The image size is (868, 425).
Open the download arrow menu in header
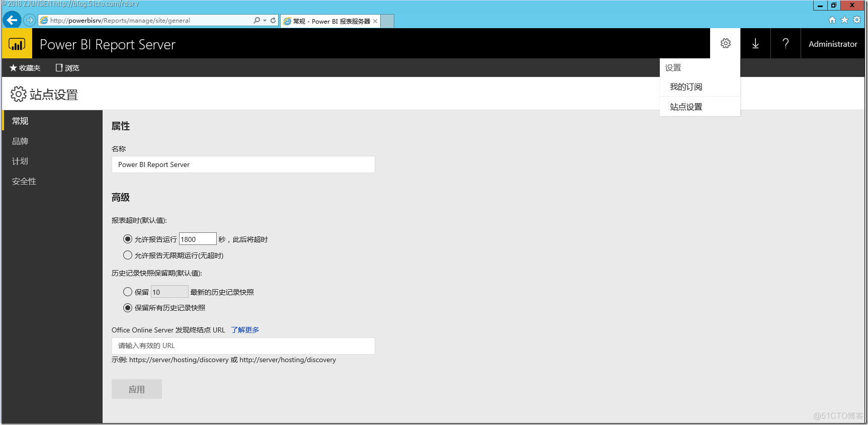click(755, 44)
